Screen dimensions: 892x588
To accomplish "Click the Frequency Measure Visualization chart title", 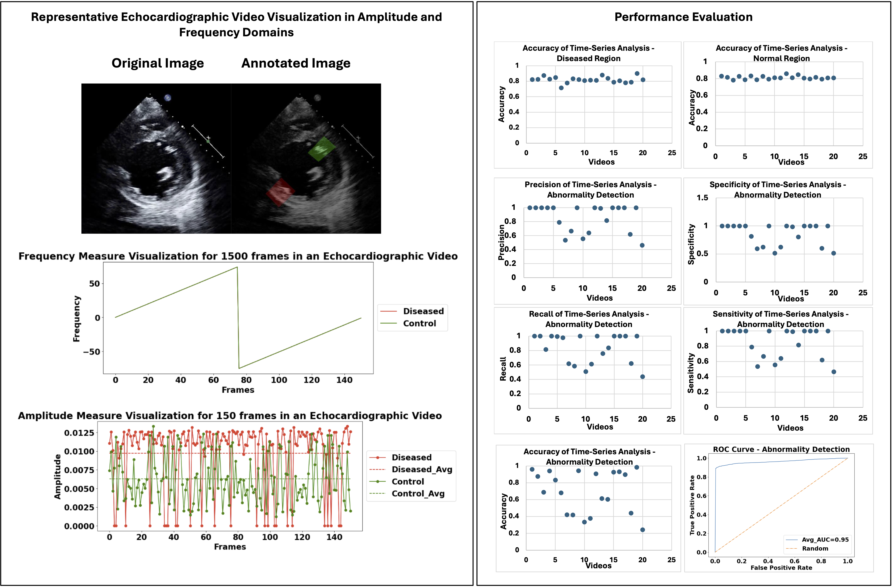I will pyautogui.click(x=238, y=256).
